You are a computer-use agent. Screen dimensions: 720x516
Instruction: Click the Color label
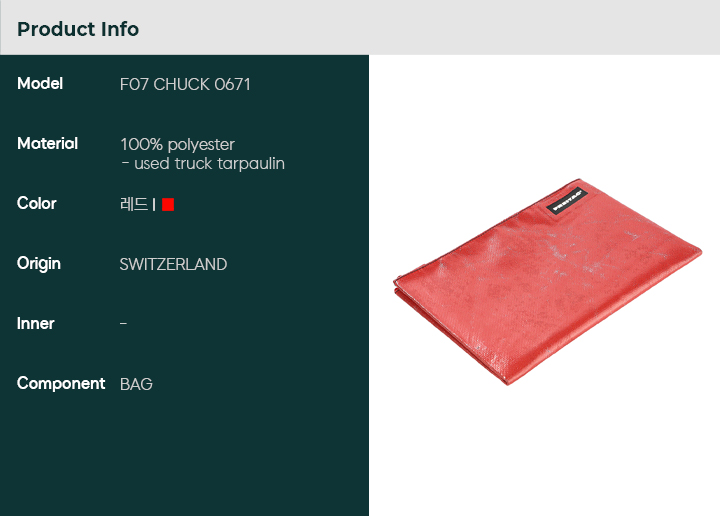point(37,203)
